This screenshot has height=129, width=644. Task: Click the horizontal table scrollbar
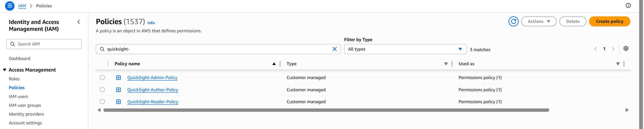coord(326,110)
